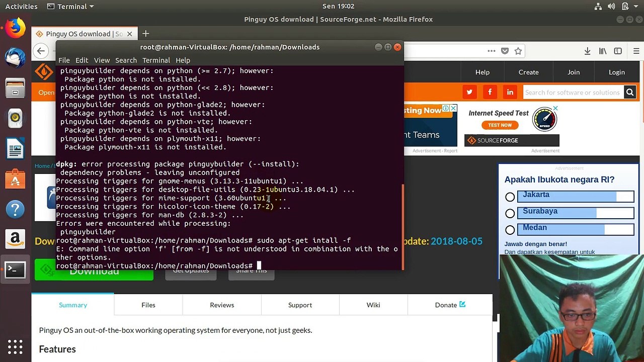
Task: Open Firefox library icon
Action: [x=603, y=51]
